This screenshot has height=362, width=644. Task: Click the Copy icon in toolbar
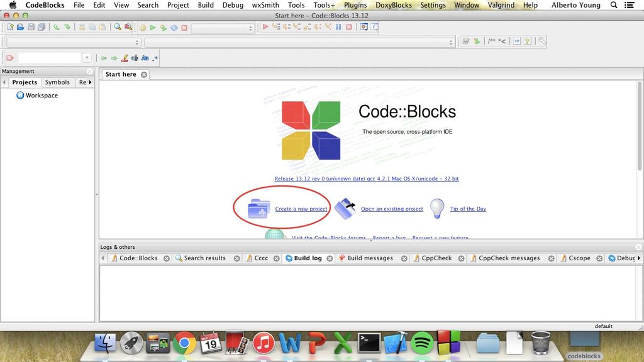tap(92, 27)
